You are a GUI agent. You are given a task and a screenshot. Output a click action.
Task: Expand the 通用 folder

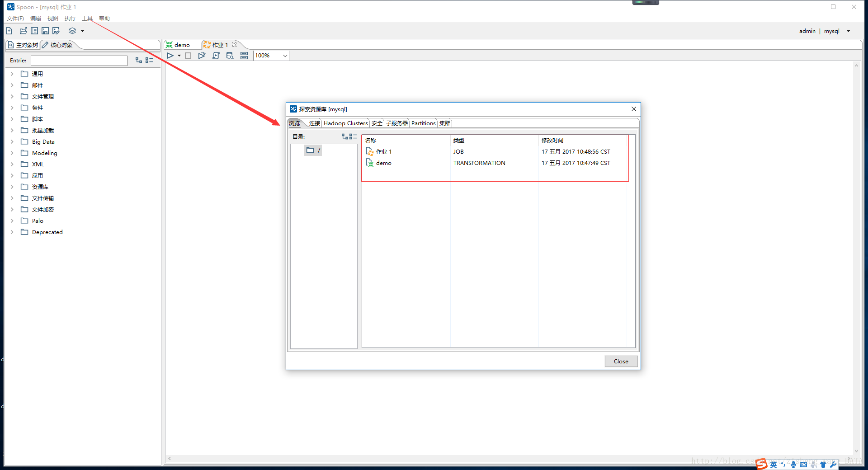pyautogui.click(x=12, y=74)
